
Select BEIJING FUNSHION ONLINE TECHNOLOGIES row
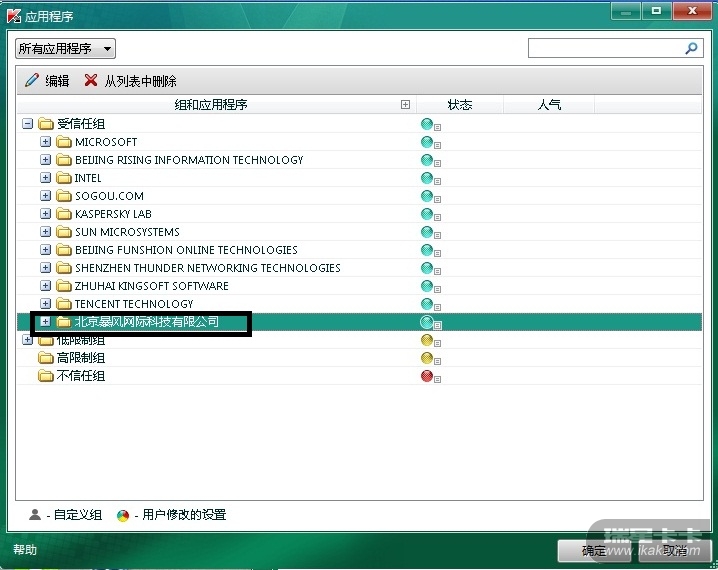(x=359, y=250)
